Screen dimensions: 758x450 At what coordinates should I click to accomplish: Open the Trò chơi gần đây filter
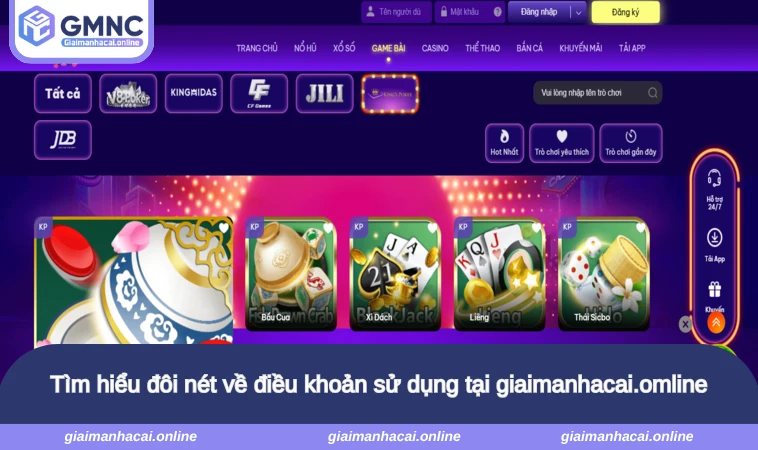coord(631,143)
